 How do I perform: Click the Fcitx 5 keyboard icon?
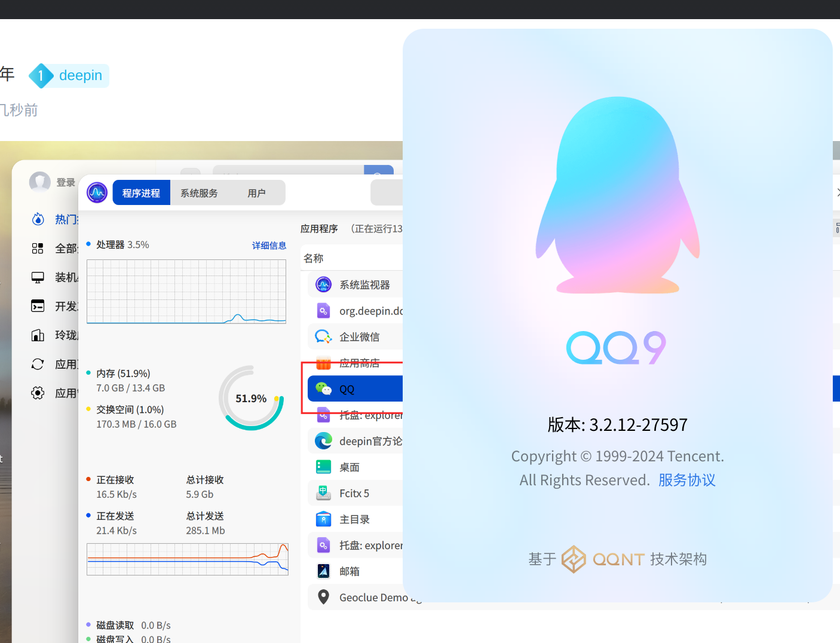323,493
